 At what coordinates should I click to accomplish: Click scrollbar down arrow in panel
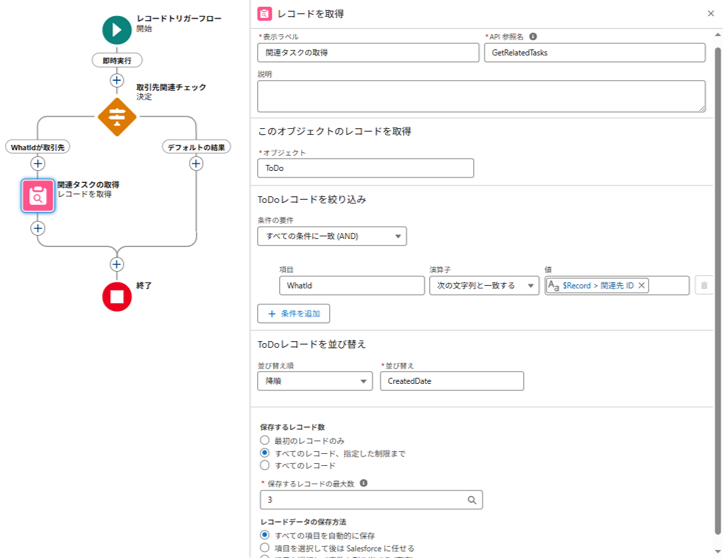[x=718, y=551]
